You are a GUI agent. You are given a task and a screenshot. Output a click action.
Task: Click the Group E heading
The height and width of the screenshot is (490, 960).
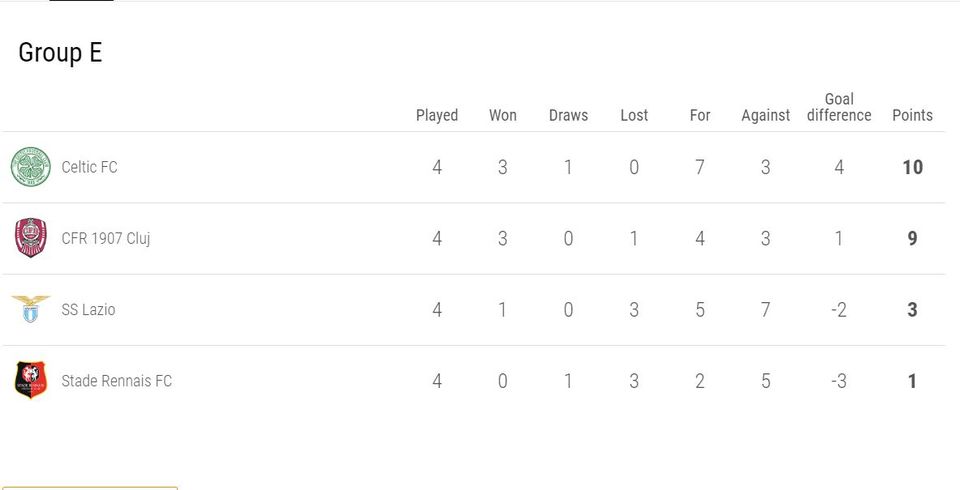60,53
